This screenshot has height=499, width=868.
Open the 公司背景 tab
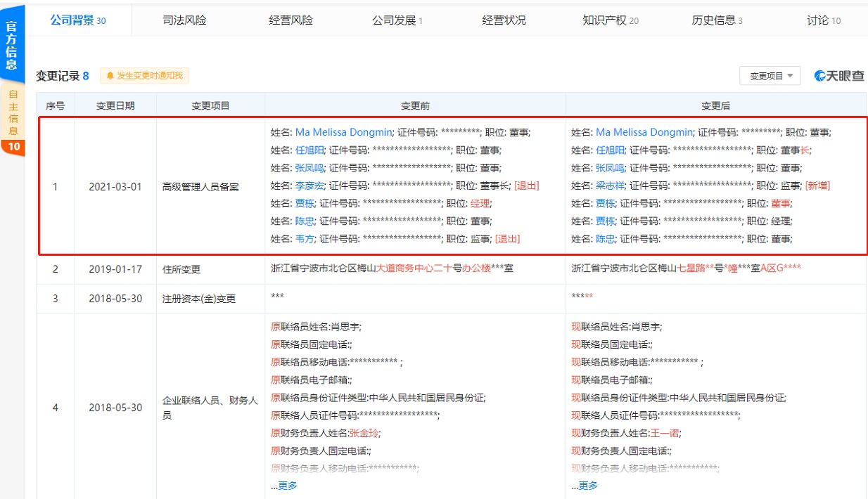click(77, 20)
